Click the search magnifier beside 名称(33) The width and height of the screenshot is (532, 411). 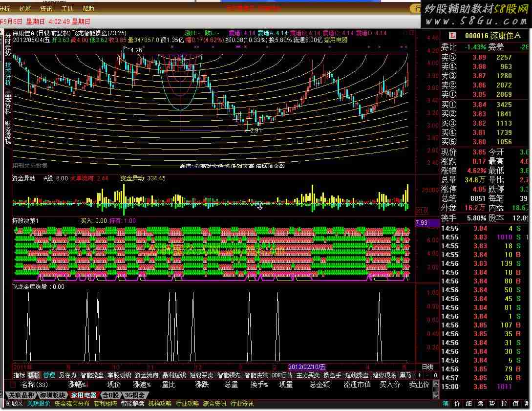[13, 385]
